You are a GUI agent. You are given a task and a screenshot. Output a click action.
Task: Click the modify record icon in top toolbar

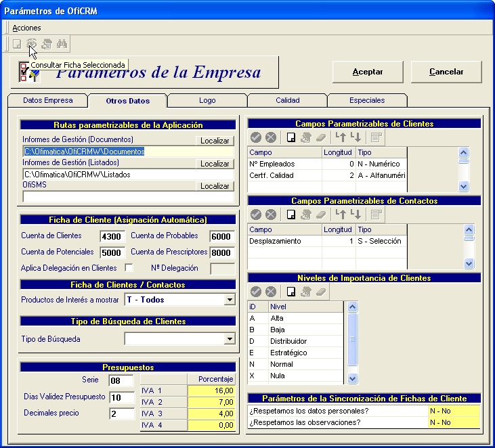pos(47,43)
